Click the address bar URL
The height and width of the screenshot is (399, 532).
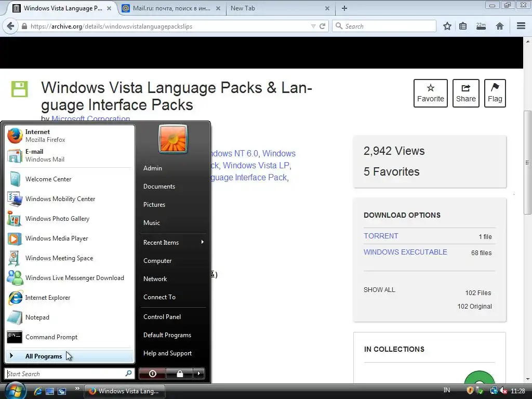point(111,26)
